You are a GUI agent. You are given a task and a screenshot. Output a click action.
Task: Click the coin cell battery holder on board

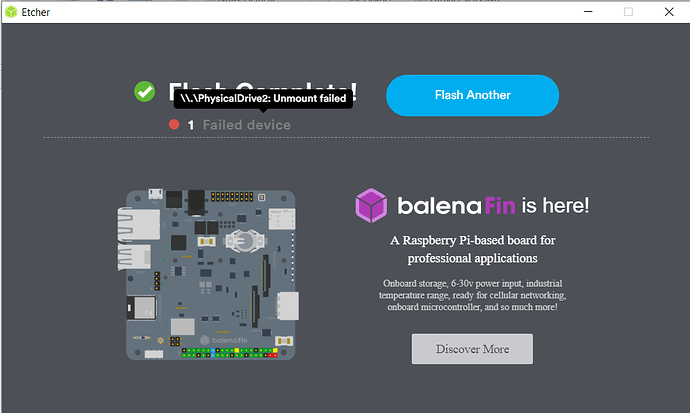[245, 241]
